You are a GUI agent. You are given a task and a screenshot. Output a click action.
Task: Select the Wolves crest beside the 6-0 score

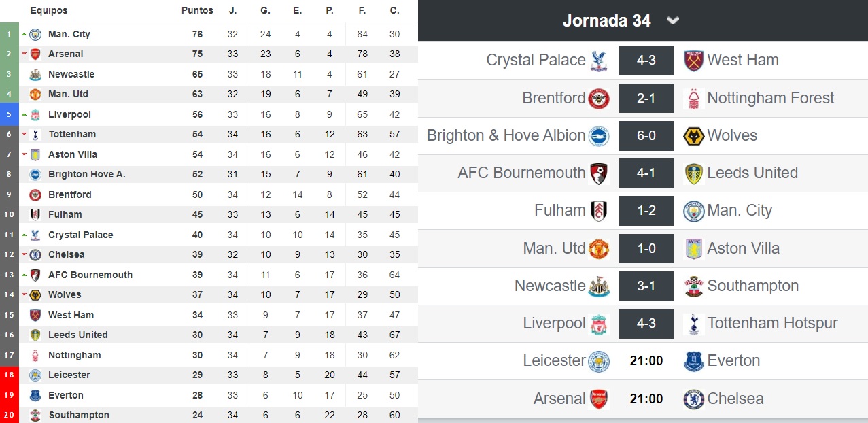(693, 136)
